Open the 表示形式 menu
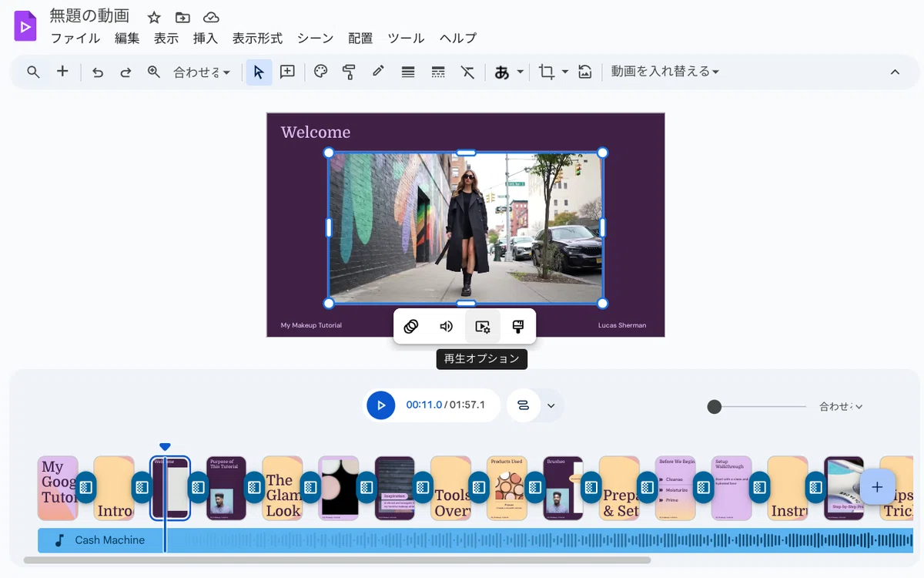The image size is (924, 578). pos(257,39)
